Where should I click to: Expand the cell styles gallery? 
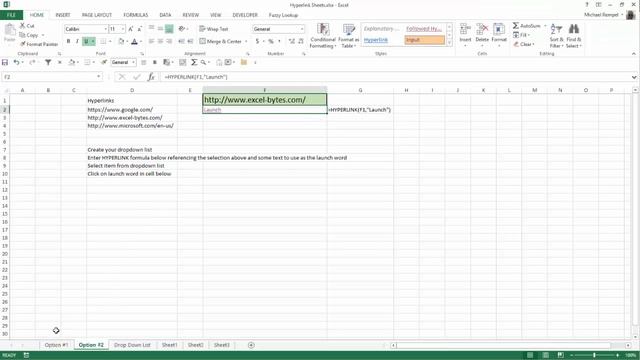(x=449, y=42)
